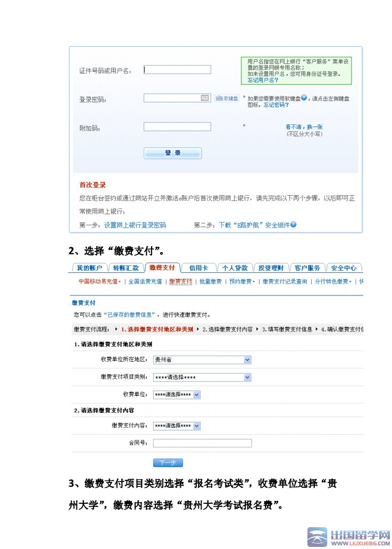Click into the 合同号 text field
Image resolution: width=392 pixels, height=549 pixels.
(202, 443)
